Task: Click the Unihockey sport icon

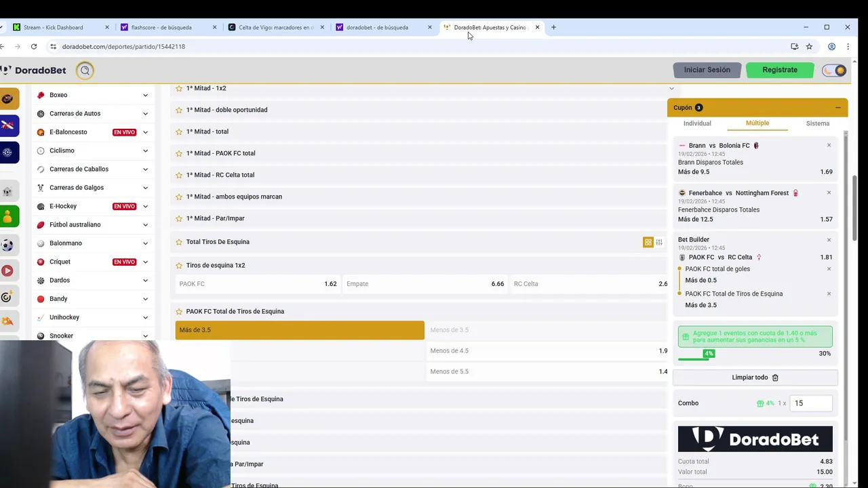Action: 41,317
